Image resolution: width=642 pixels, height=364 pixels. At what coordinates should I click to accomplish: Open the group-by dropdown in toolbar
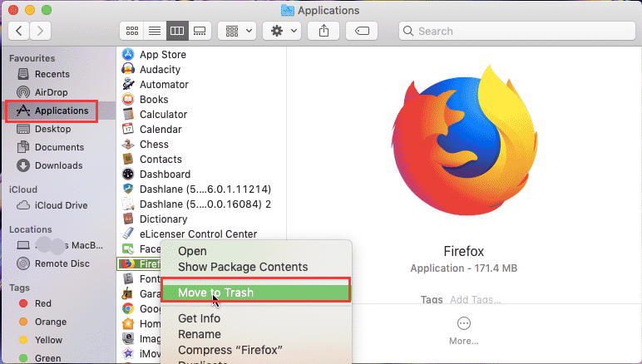(x=239, y=31)
